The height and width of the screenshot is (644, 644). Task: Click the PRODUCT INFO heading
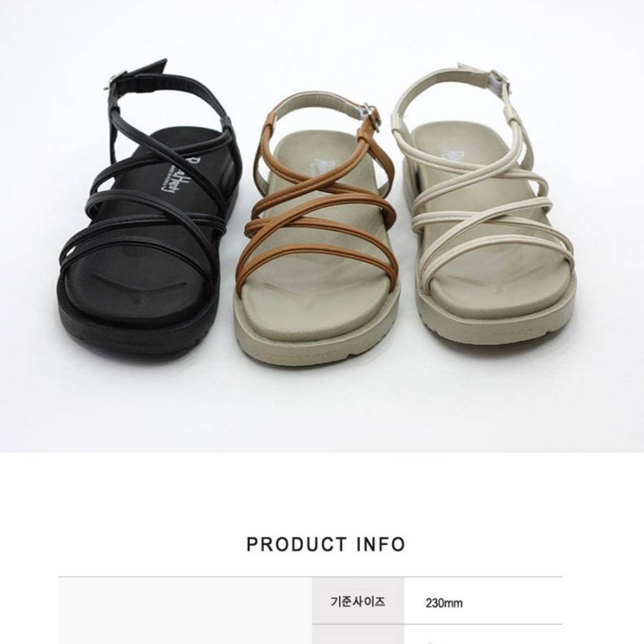tap(326, 544)
